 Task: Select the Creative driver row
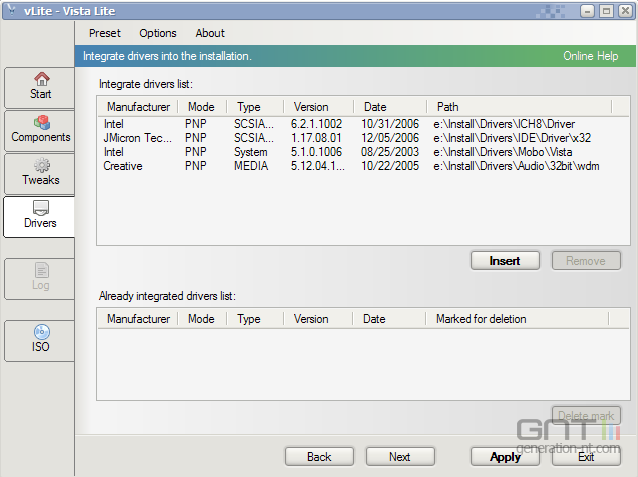363,166
